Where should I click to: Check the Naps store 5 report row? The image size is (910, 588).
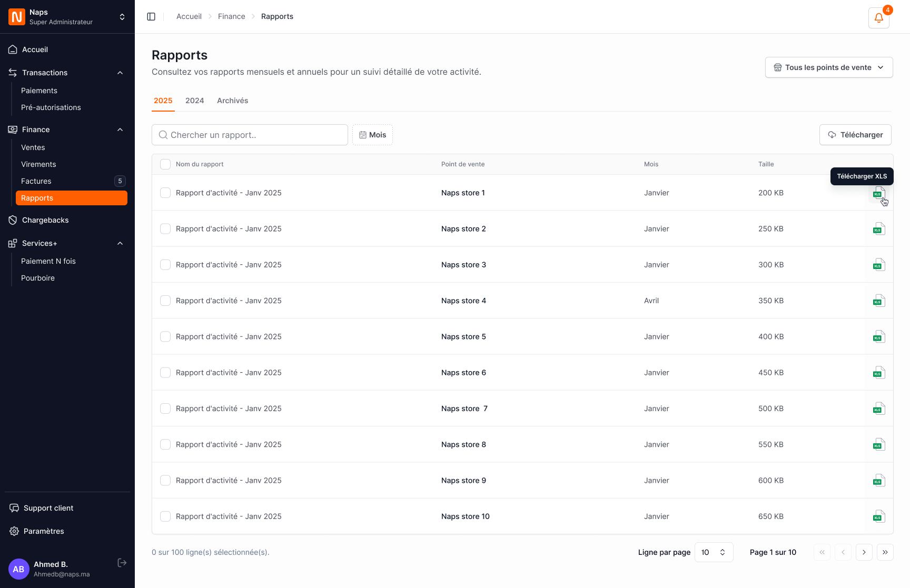(165, 336)
